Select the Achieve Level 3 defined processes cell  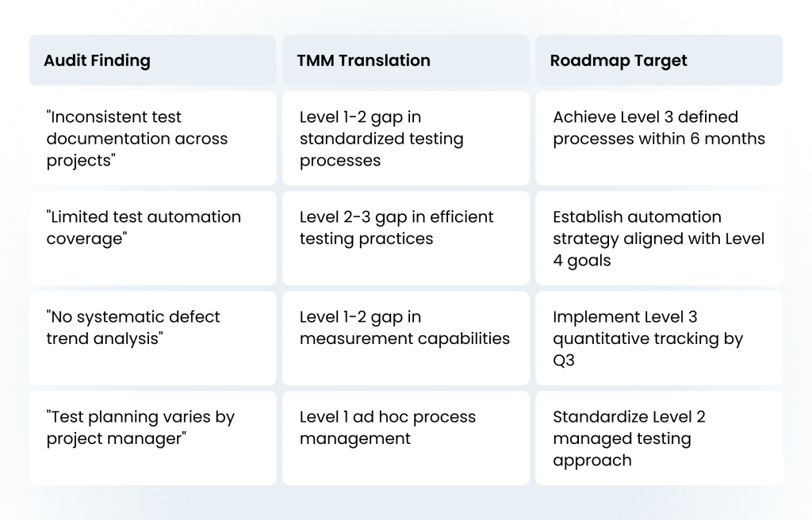click(659, 138)
